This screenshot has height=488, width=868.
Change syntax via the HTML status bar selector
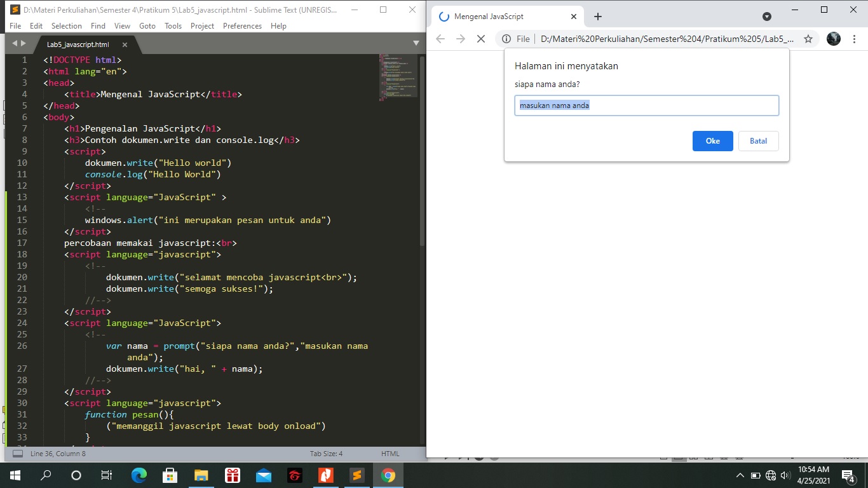(x=390, y=453)
